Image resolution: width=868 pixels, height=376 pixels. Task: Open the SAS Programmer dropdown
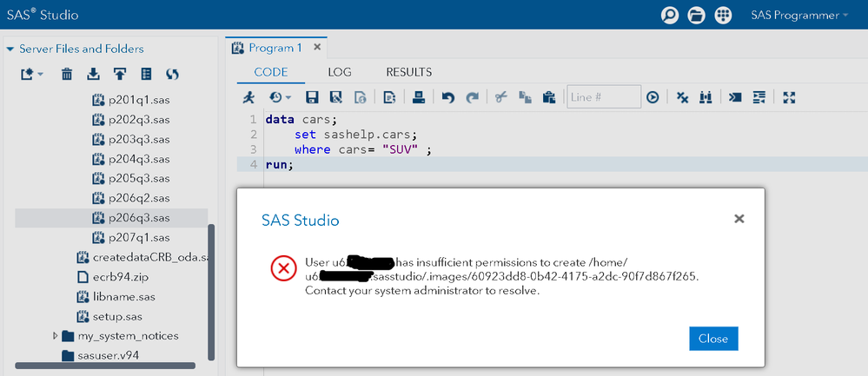point(799,16)
